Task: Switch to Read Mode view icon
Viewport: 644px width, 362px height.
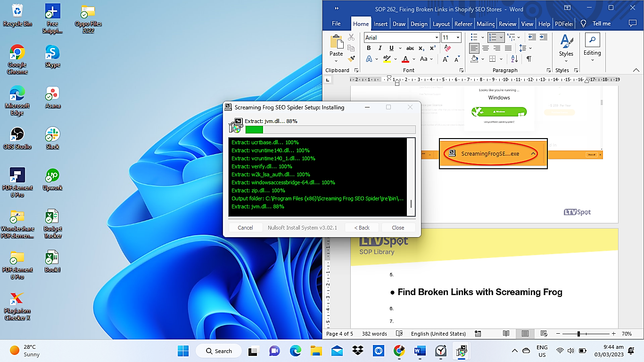Action: click(x=506, y=334)
